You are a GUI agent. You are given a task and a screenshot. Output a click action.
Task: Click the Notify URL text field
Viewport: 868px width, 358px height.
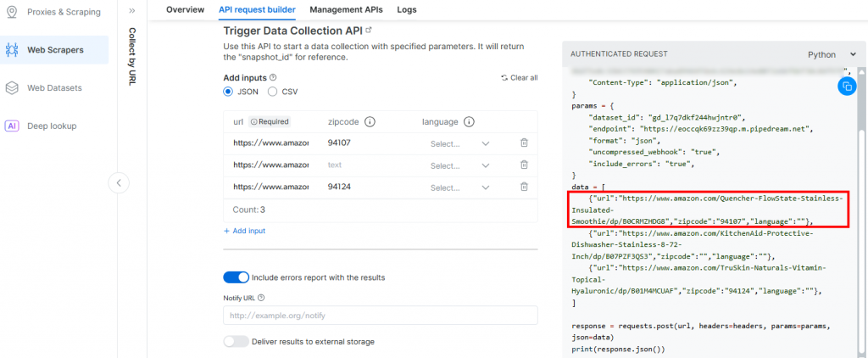pos(380,316)
